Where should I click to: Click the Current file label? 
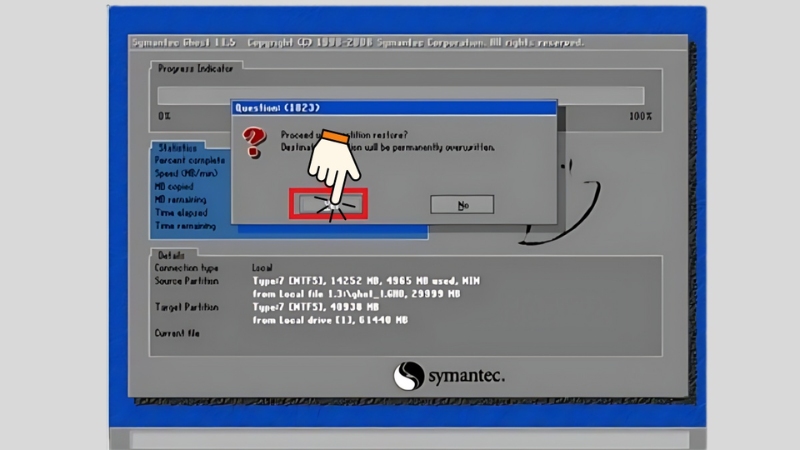coord(179,333)
